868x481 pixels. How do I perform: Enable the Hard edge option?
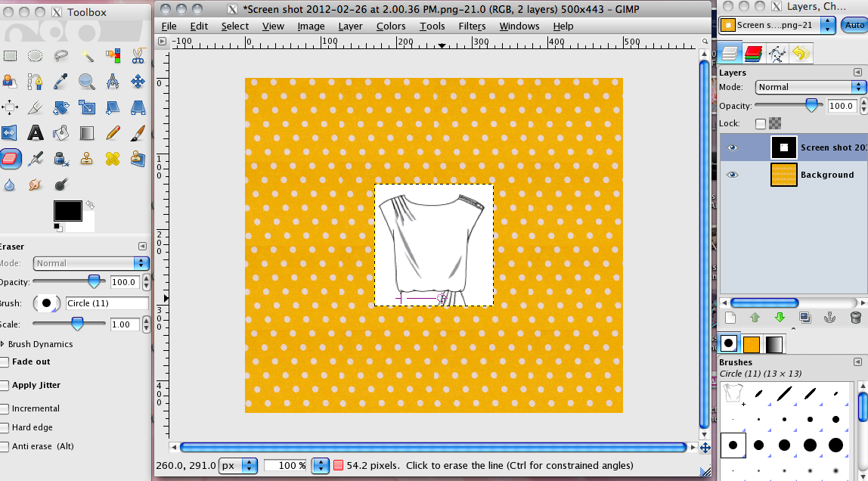click(x=7, y=427)
